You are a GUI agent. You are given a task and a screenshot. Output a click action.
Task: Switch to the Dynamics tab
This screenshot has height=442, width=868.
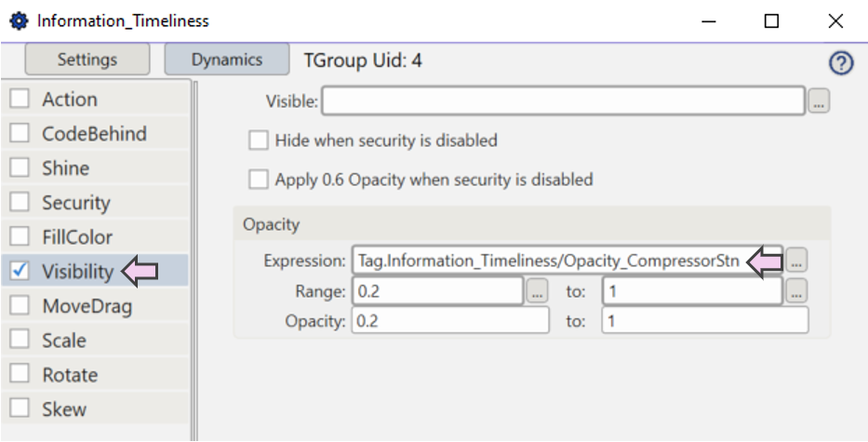pos(227,60)
